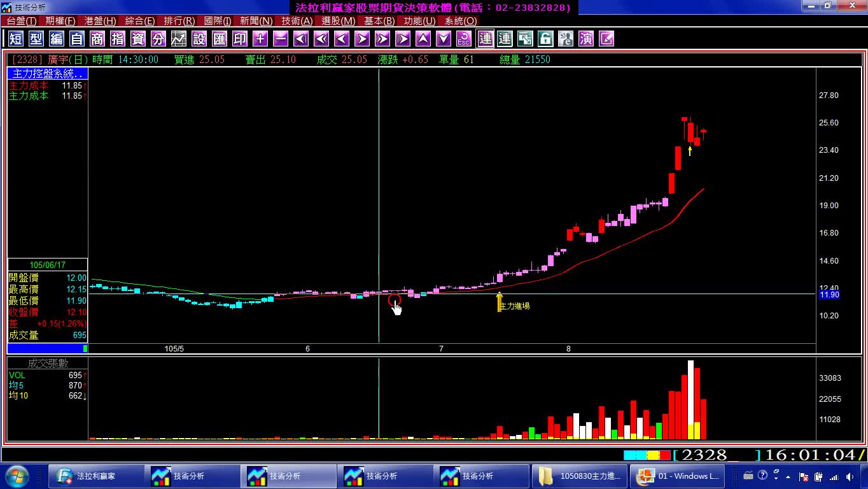Click the 資 toolbar icon
Viewport: 868px width, 489px height.
138,39
